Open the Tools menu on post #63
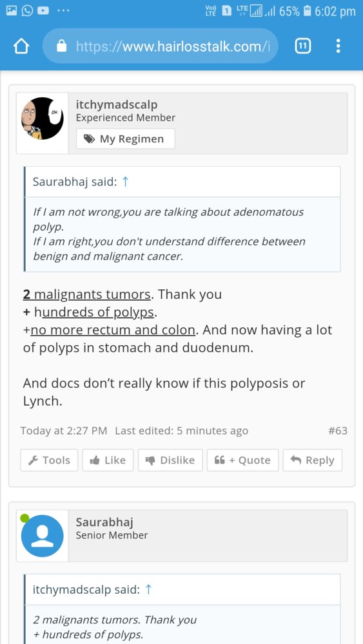Viewport: 363px width, 644px height. (x=50, y=460)
